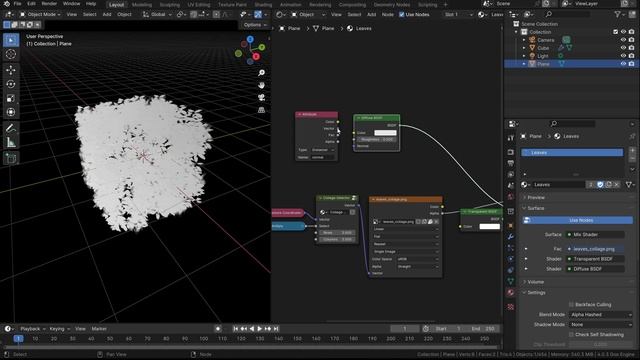
Task: Play the timeline animation
Action: click(x=260, y=329)
